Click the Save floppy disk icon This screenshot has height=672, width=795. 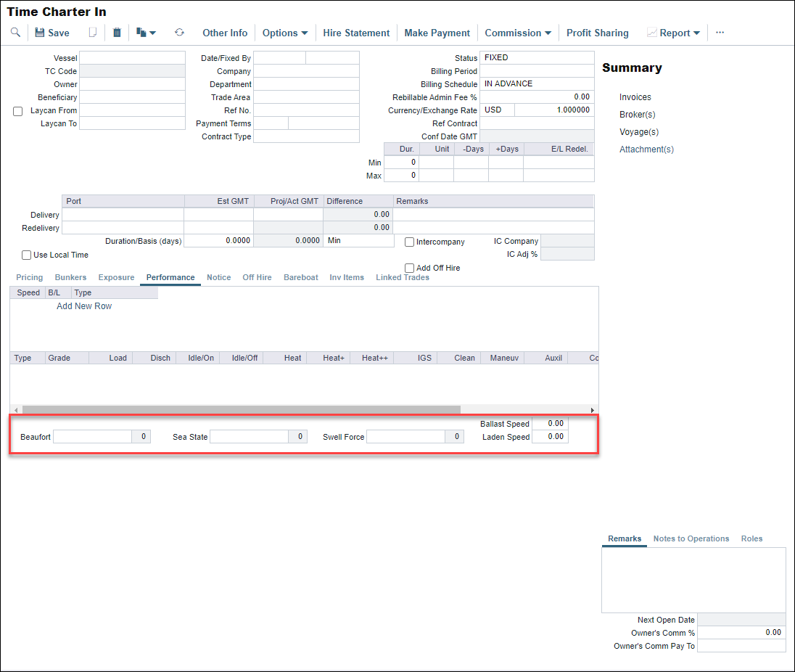(x=40, y=33)
